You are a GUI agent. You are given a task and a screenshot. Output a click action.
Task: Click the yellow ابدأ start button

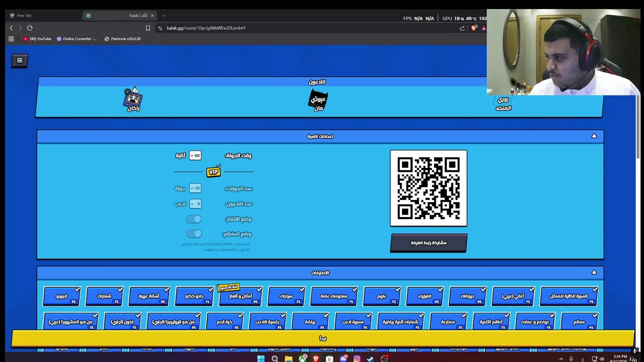pos(323,338)
